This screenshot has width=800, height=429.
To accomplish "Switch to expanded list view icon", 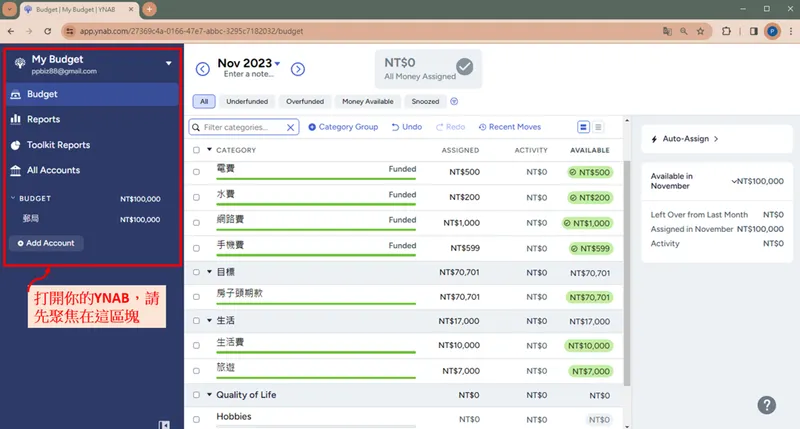I will pyautogui.click(x=583, y=127).
